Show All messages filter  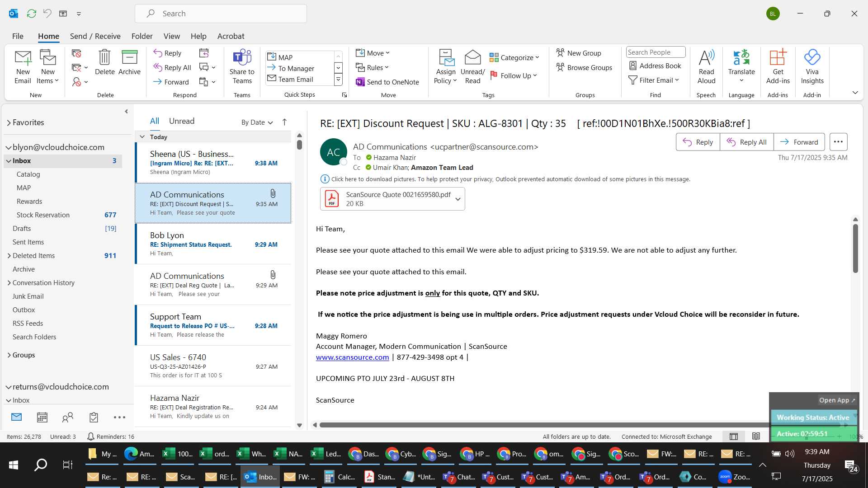pyautogui.click(x=155, y=121)
